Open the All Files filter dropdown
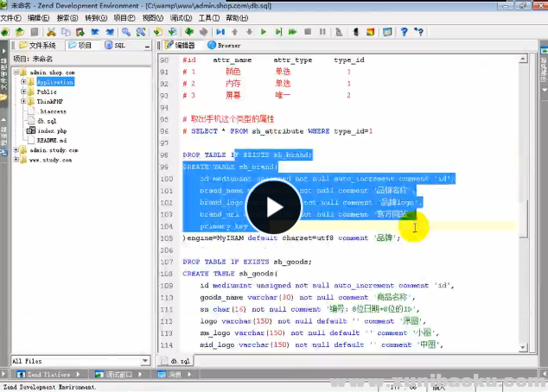Screen dimensions: 548x392 (x=143, y=361)
